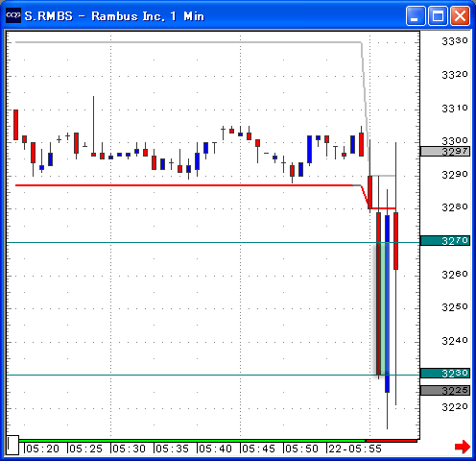Click the small white box at bottom left
Viewport: 476px width, 461px height.
(12, 445)
